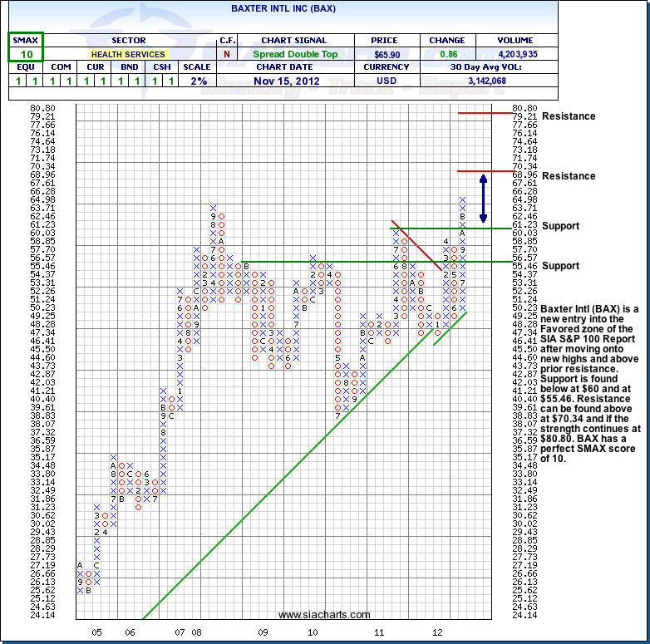
Task: Click the green SMAX score box showing 10
Action: pos(26,53)
